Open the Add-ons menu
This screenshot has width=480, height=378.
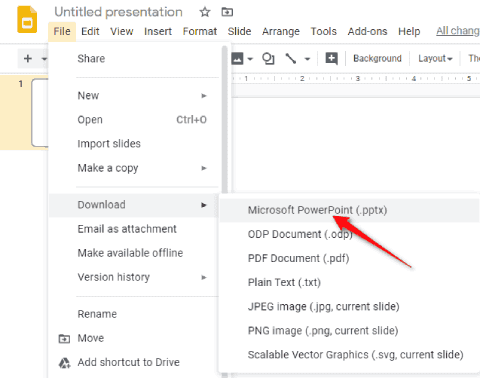367,31
